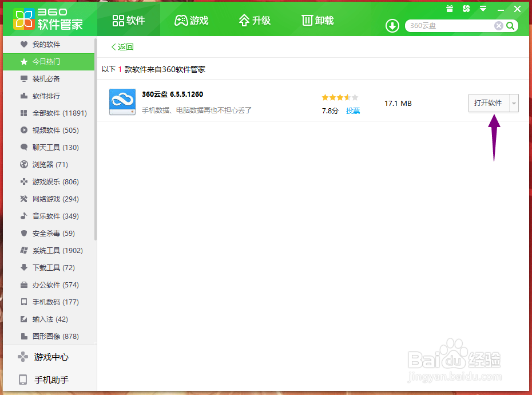The image size is (532, 395).
Task: Open the 软件 tab
Action: pos(129,21)
